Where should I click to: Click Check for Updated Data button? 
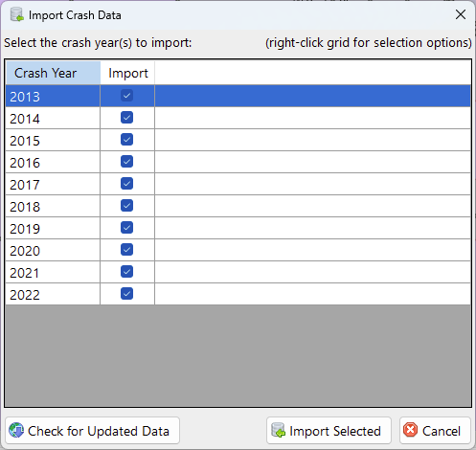92,430
